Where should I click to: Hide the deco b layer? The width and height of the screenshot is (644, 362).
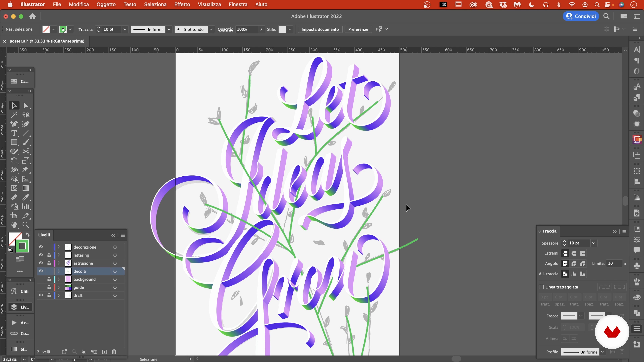pyautogui.click(x=41, y=271)
